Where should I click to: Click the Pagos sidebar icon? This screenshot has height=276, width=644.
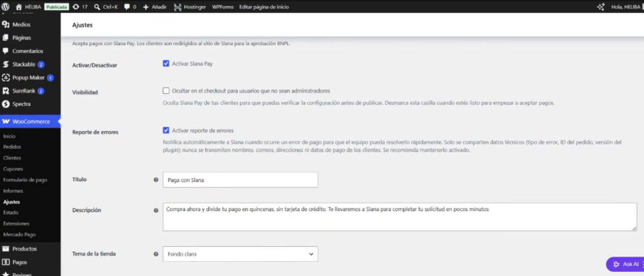coord(6,262)
